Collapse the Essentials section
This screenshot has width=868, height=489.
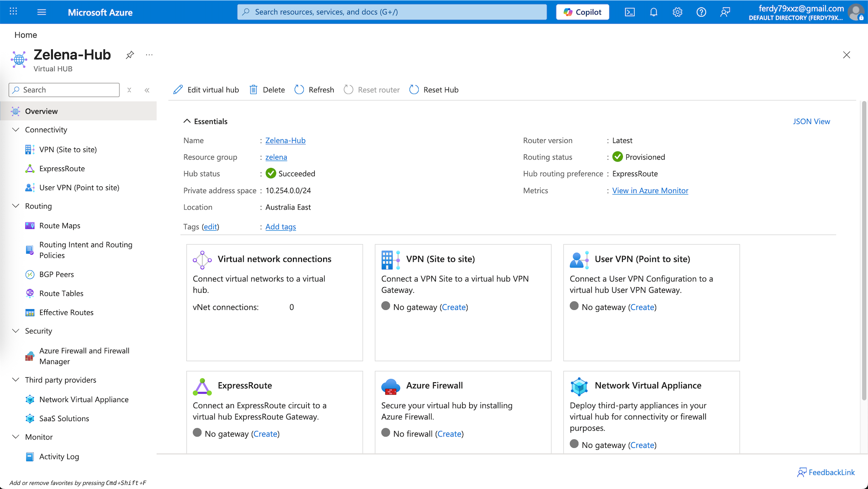187,121
